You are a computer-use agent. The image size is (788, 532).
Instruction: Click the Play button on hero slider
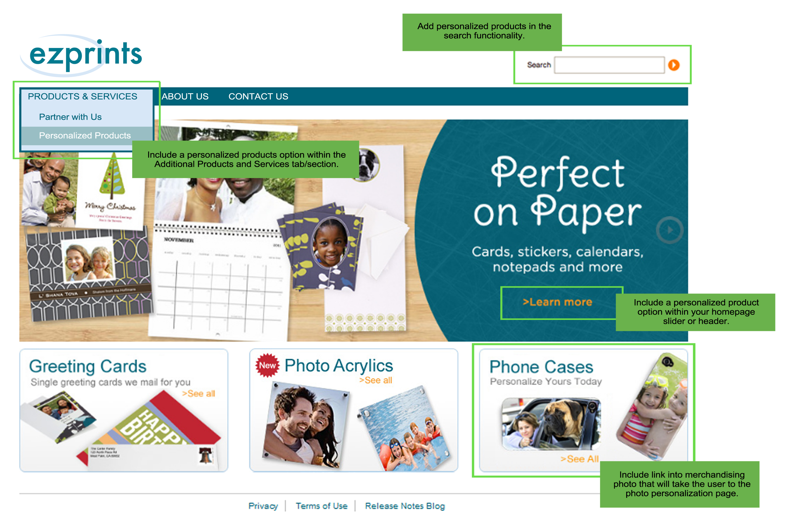[666, 231]
